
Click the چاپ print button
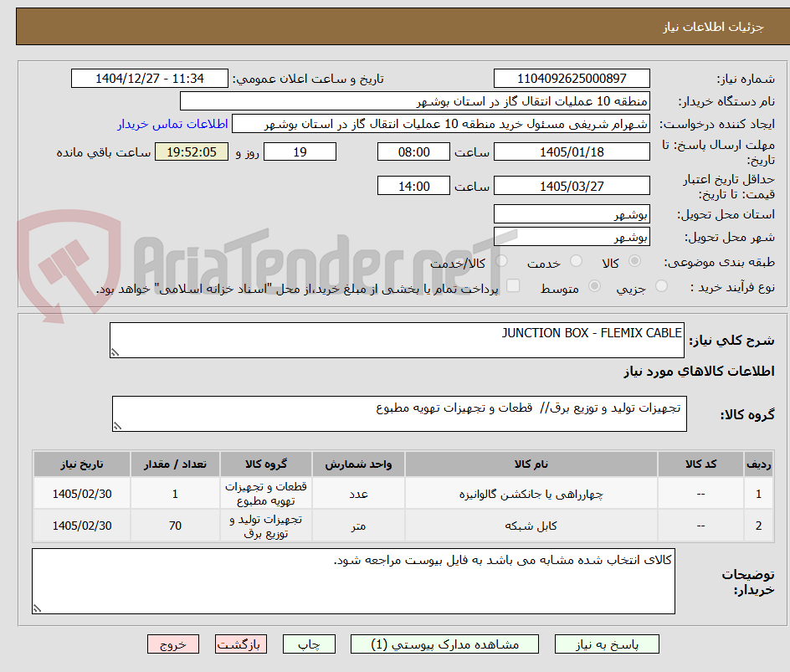[x=309, y=644]
